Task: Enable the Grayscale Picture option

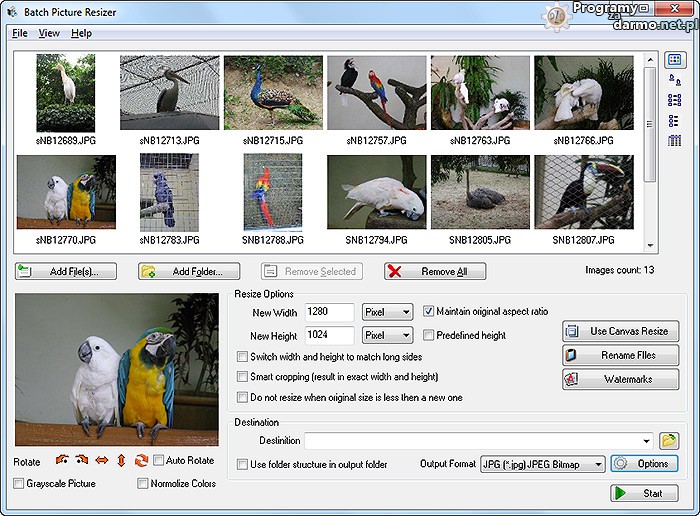Action: [x=19, y=484]
